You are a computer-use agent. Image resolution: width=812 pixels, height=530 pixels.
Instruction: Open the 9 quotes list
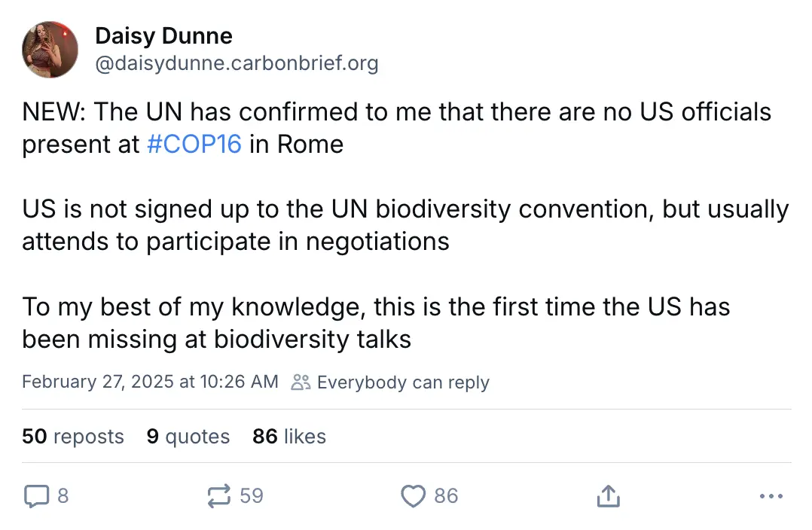coord(188,437)
